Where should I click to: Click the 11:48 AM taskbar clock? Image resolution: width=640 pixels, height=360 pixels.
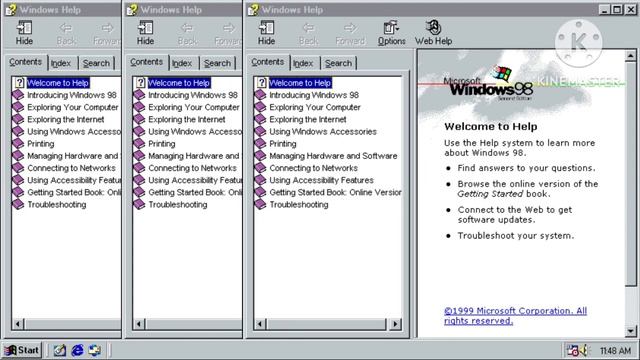(x=615, y=351)
